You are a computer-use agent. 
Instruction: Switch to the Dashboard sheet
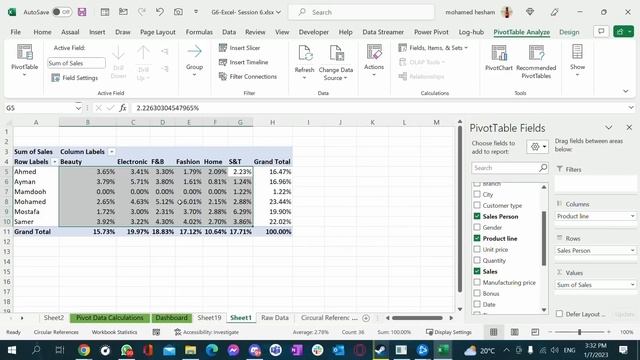pos(171,318)
